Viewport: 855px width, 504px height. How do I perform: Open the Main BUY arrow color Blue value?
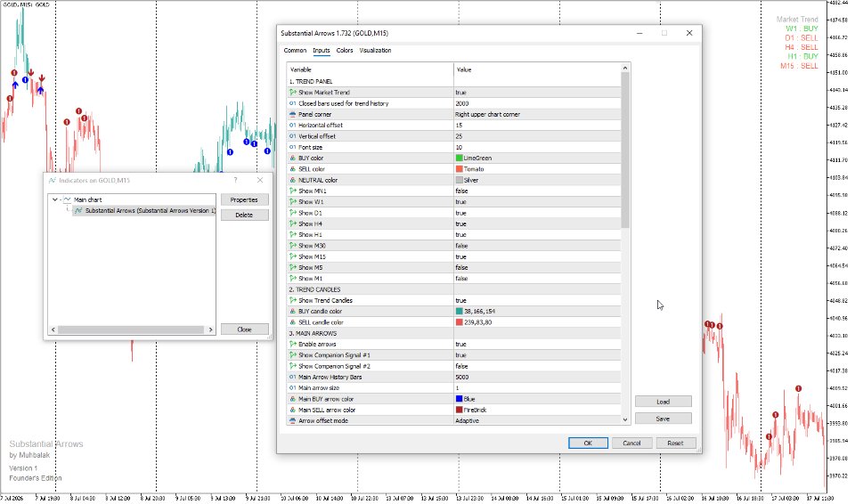coord(537,399)
